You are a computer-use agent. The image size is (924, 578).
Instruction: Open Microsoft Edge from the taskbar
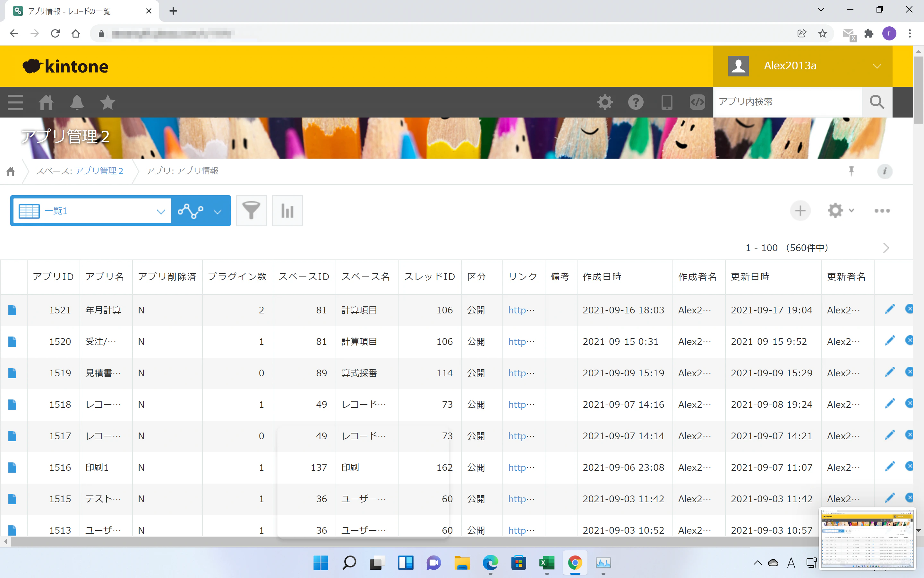pyautogui.click(x=490, y=563)
